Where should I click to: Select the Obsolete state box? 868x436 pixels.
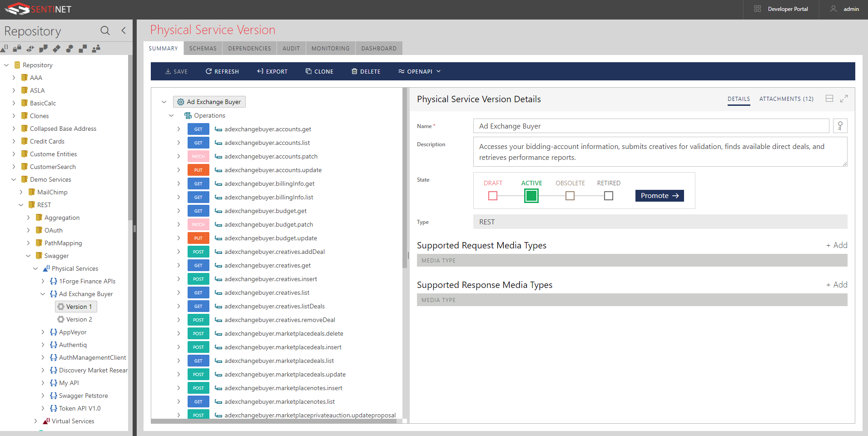click(570, 196)
